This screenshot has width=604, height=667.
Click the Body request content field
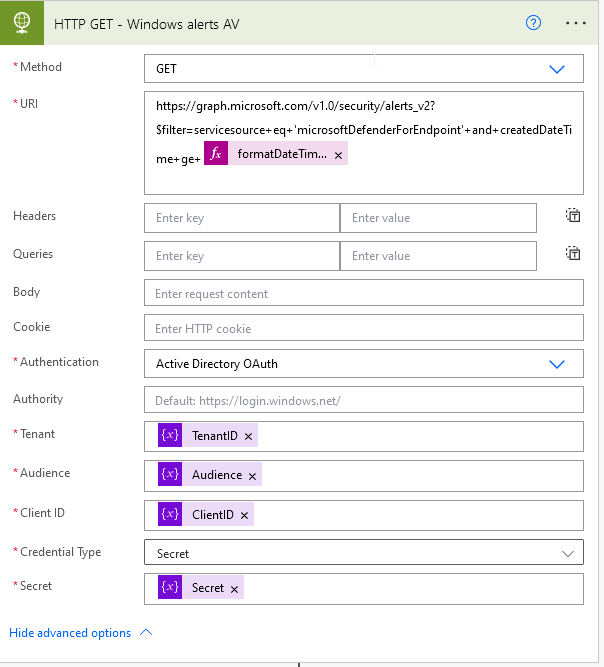(x=364, y=293)
